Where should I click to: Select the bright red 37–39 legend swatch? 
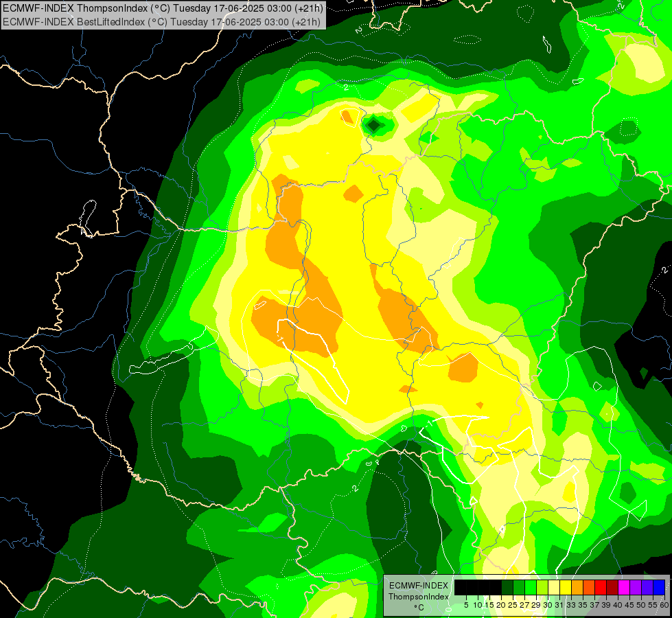[601, 587]
